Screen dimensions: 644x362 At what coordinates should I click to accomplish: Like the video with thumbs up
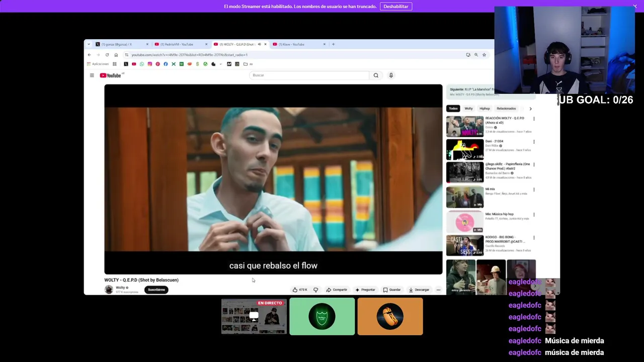(300, 290)
